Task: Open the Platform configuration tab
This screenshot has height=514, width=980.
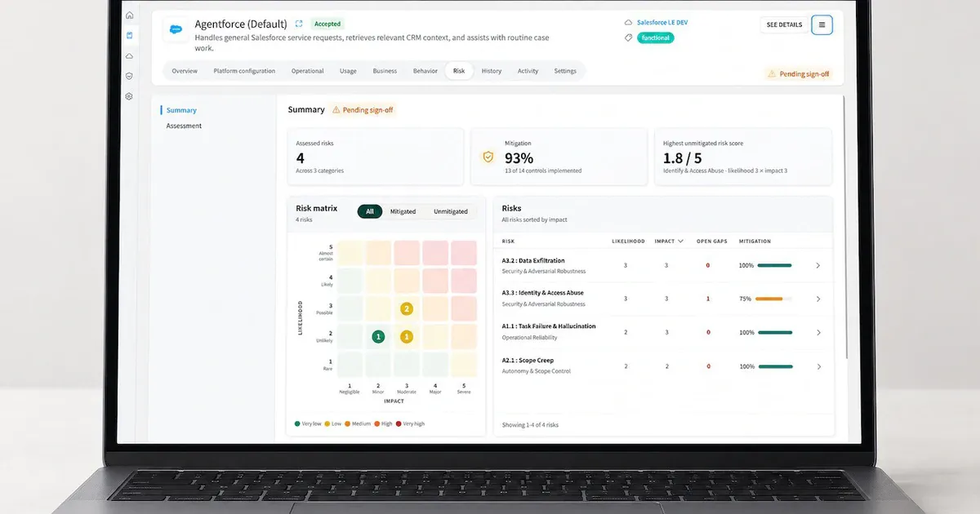Action: click(x=244, y=71)
